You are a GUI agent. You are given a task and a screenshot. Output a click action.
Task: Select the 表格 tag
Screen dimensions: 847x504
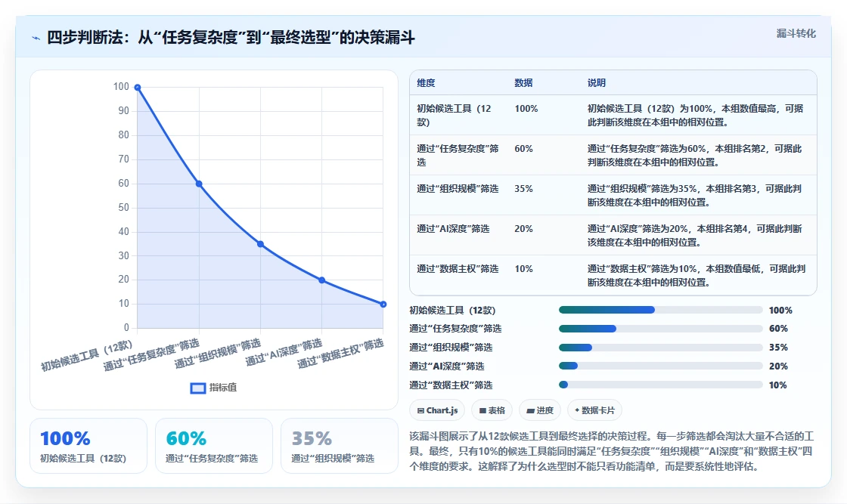[x=492, y=410]
